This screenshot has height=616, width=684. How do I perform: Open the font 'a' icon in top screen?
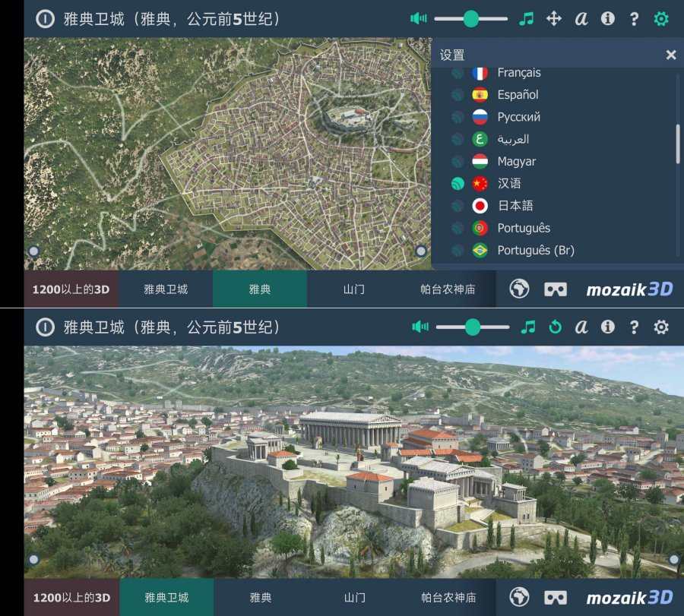tap(581, 19)
